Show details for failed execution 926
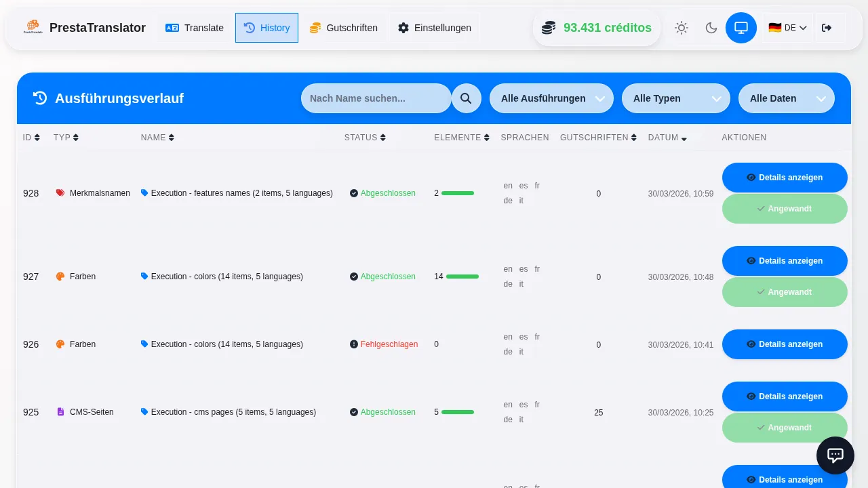The image size is (868, 488). [x=784, y=344]
